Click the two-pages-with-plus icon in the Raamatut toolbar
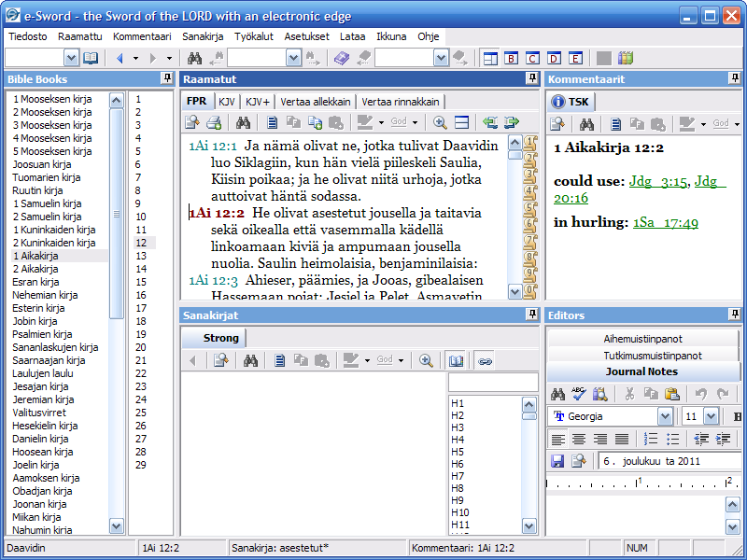 click(315, 123)
